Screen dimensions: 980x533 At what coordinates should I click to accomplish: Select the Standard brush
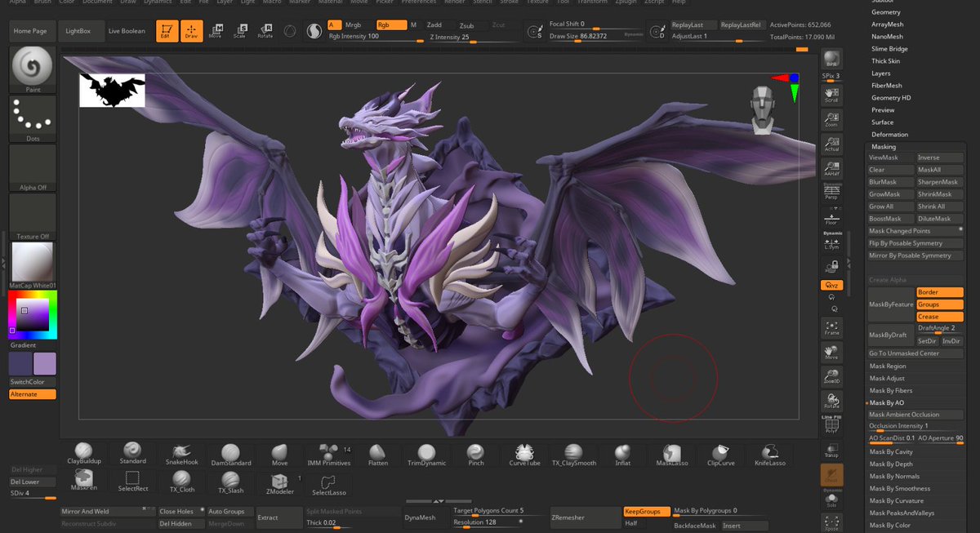[132, 454]
